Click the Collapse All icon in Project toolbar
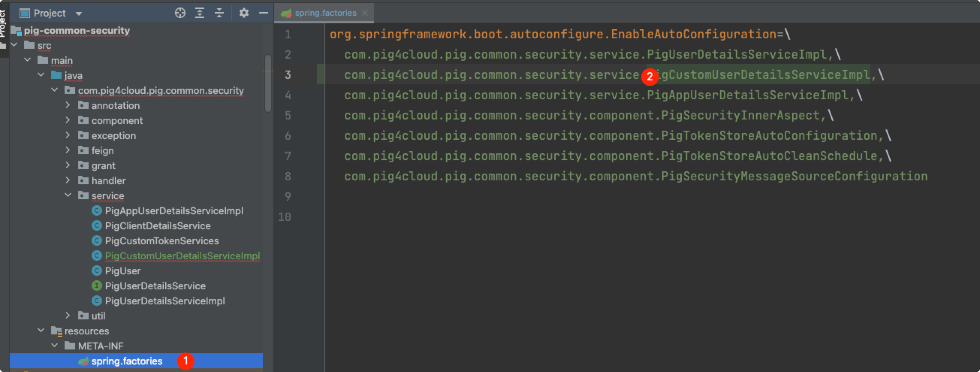The width and height of the screenshot is (980, 372). pos(219,13)
